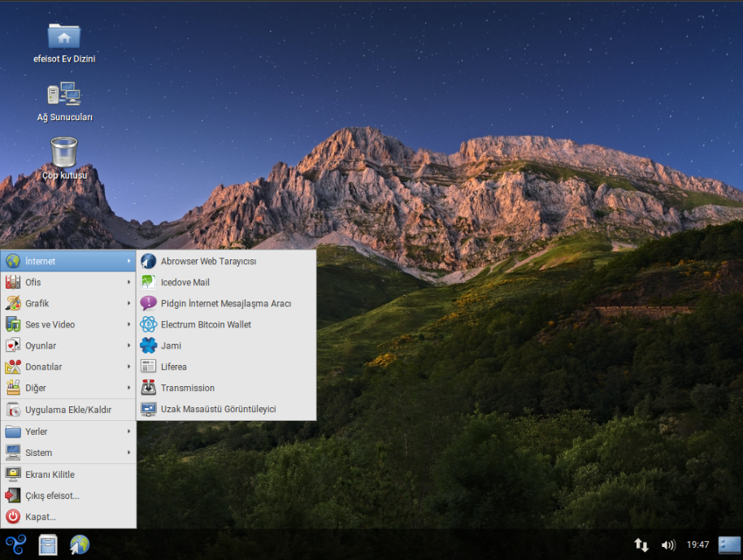
Task: Open the efeisot Ev Dizini home folder icon
Action: (x=64, y=37)
